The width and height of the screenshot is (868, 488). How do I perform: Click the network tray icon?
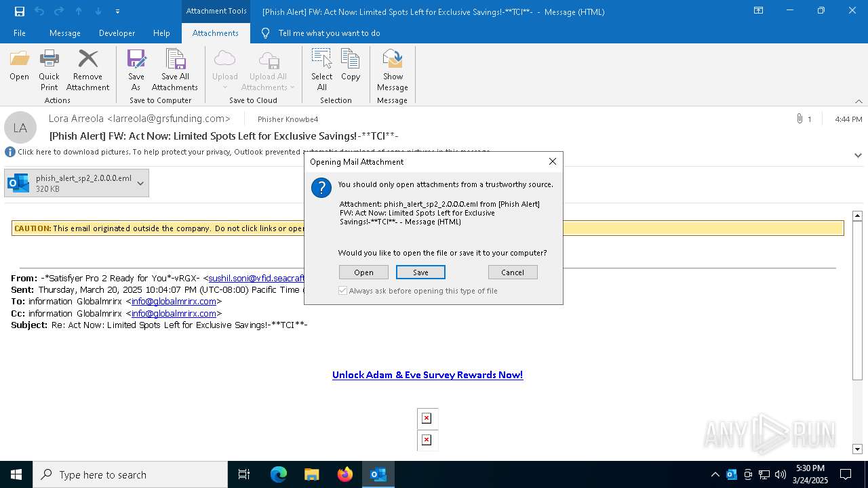click(764, 474)
